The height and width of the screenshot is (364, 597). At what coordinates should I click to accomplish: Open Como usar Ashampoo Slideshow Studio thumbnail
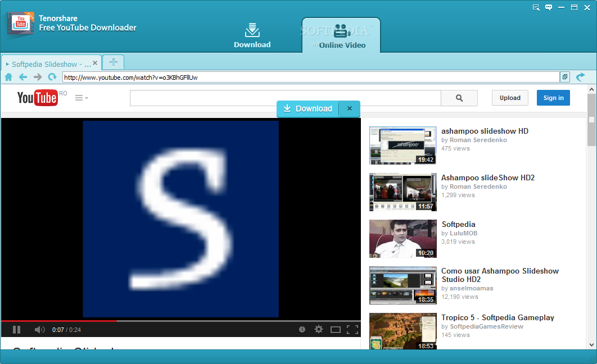403,285
